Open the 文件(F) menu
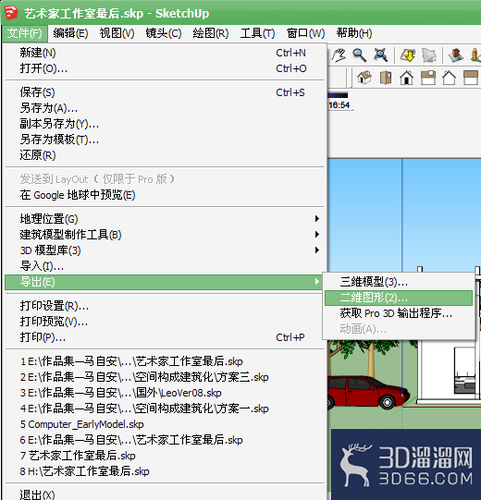The image size is (481, 500). 24,33
